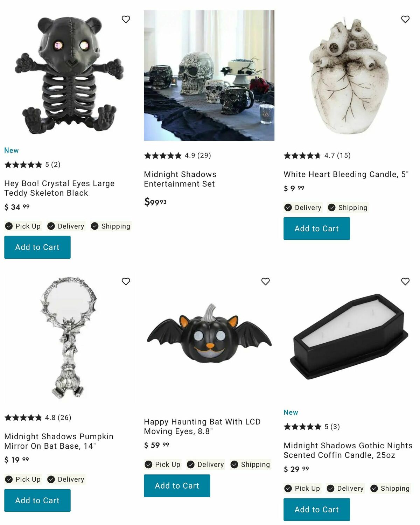Open Midnight Shadows Entertainment Set product title
The width and height of the screenshot is (420, 525).
click(180, 179)
